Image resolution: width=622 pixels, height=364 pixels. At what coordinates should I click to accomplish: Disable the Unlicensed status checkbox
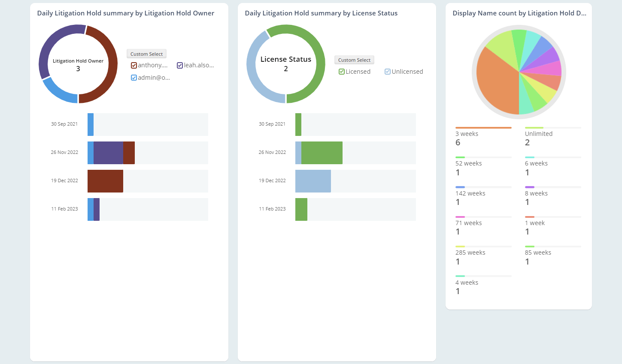point(387,71)
